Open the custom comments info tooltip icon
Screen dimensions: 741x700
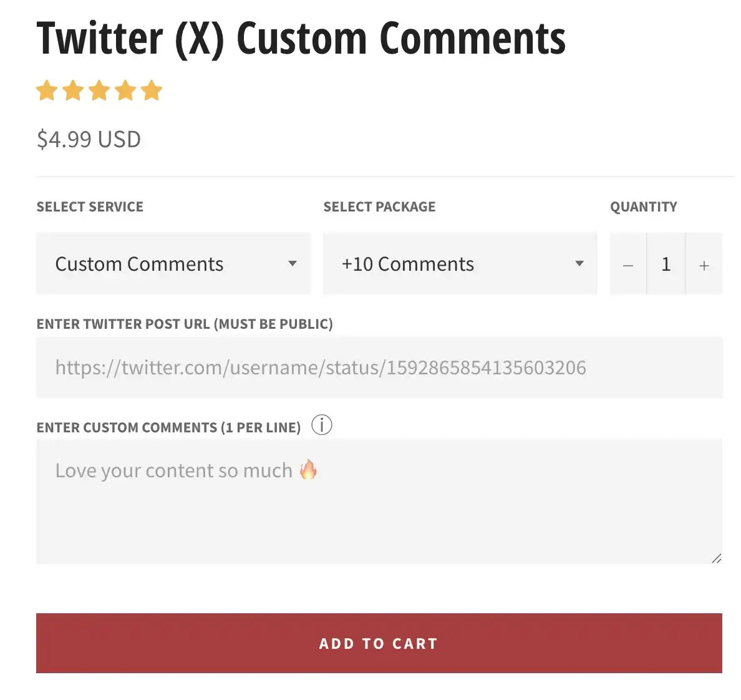click(322, 425)
